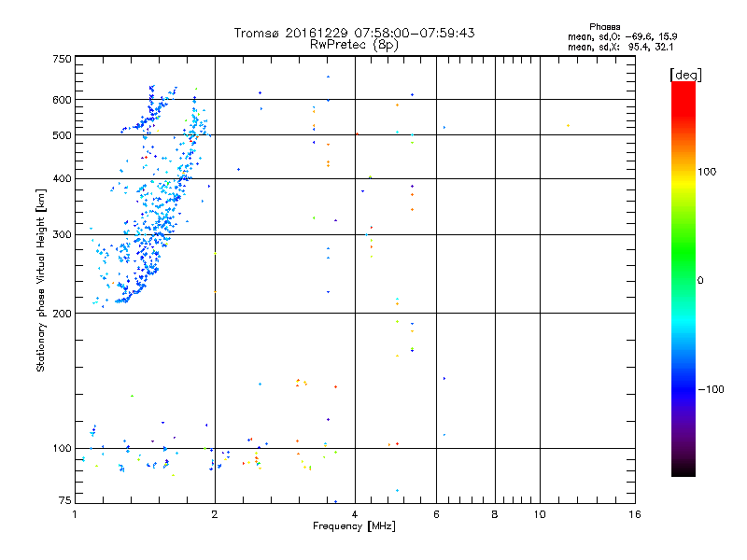Click the y-axis tick label '300'
The width and height of the screenshot is (747, 560).
(62, 235)
